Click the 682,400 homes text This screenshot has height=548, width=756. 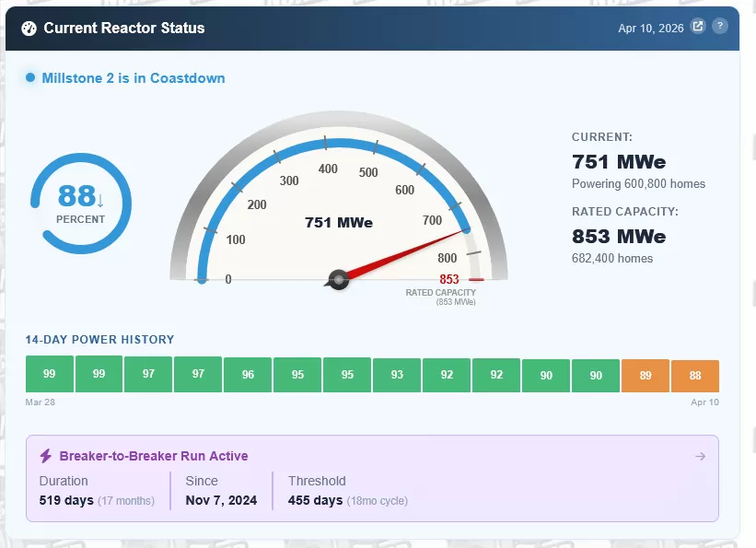coord(612,259)
